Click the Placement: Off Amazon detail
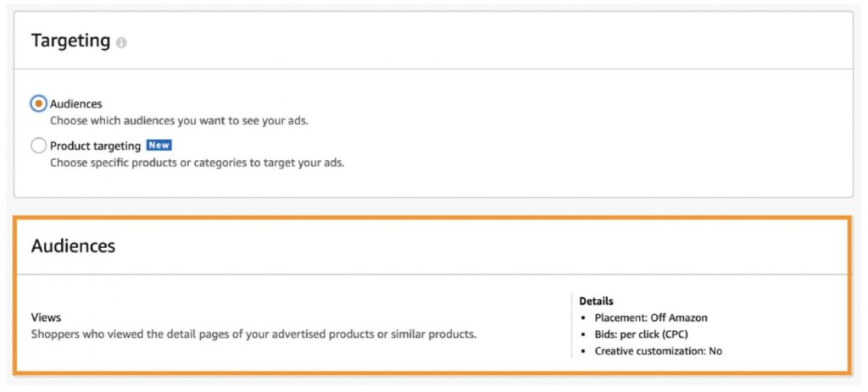This screenshot has width=868, height=392. [x=651, y=317]
